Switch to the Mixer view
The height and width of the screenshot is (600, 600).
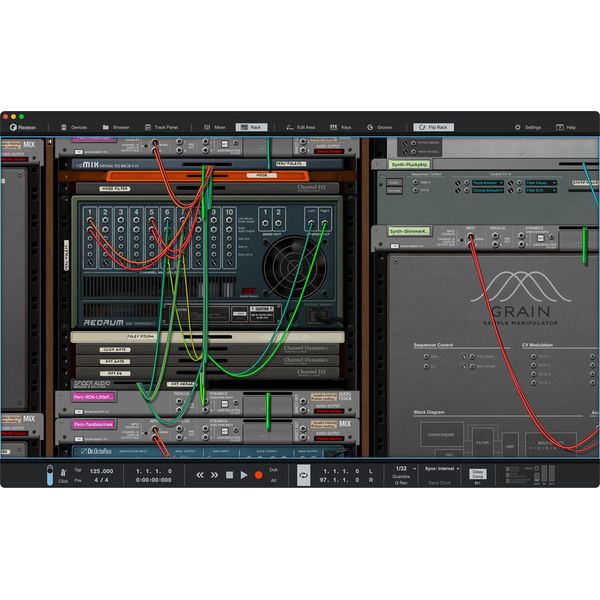point(215,127)
